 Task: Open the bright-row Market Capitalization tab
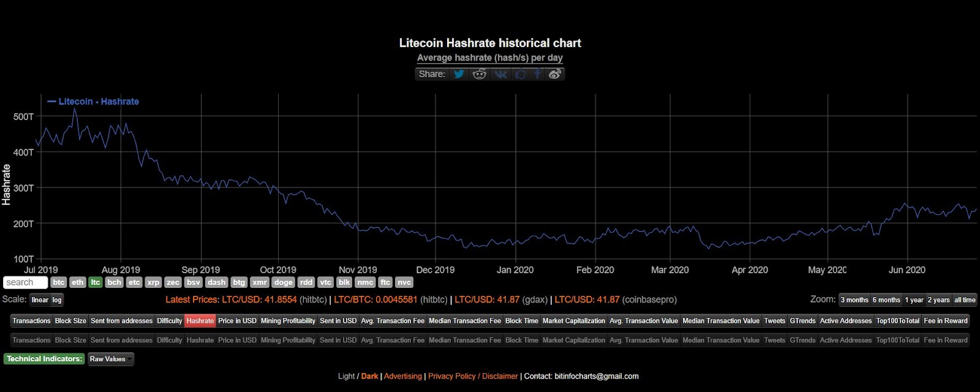pyautogui.click(x=574, y=321)
